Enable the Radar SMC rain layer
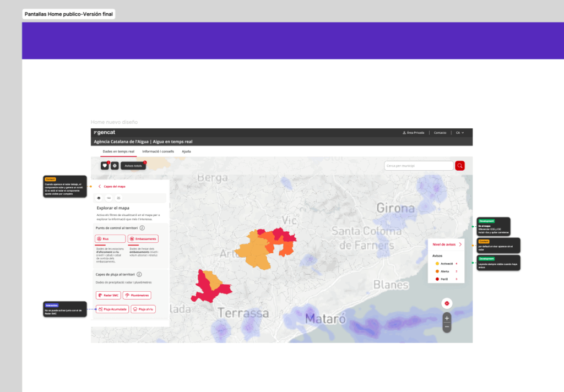 pyautogui.click(x=109, y=295)
